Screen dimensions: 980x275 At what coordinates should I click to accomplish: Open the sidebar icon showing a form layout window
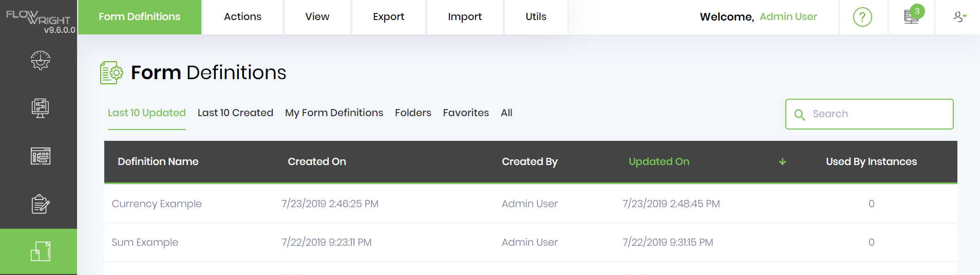click(x=40, y=156)
